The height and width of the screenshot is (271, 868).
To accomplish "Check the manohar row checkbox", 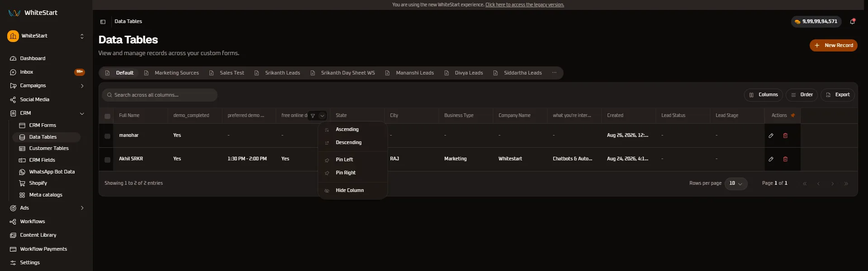I will point(107,136).
